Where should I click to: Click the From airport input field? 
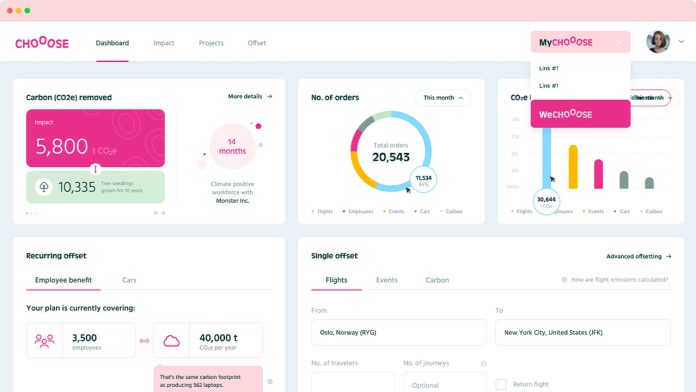[x=399, y=333]
